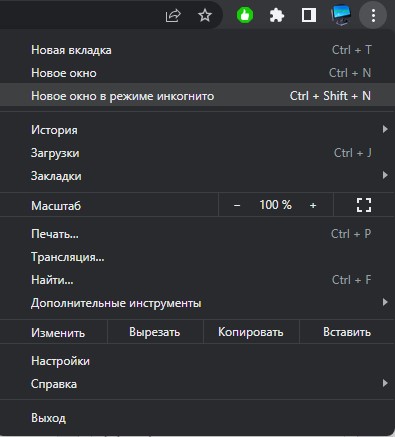Select Печать... from the menu
This screenshot has width=395, height=437.
197,234
